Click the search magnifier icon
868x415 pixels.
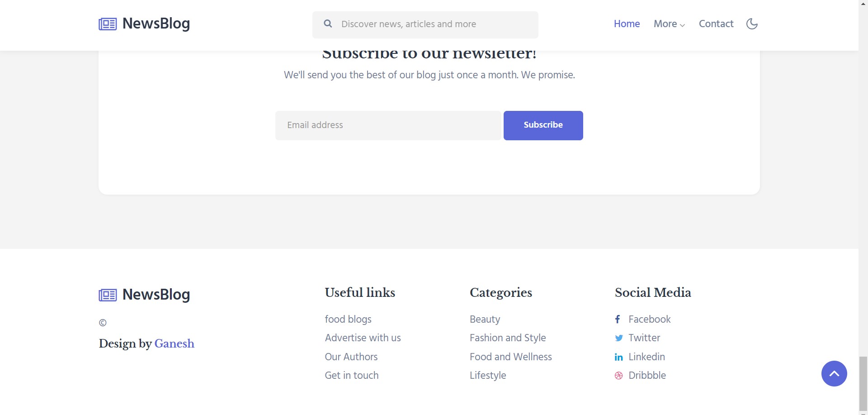tap(328, 24)
